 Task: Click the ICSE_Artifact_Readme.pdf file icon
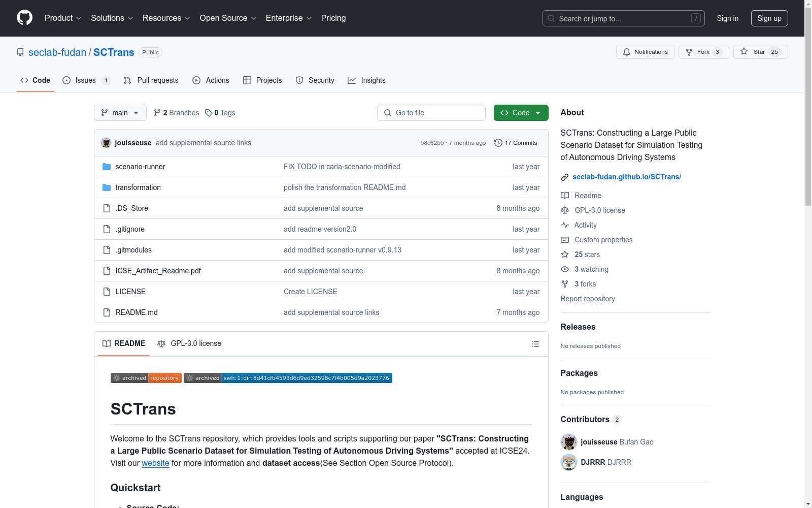tap(107, 271)
